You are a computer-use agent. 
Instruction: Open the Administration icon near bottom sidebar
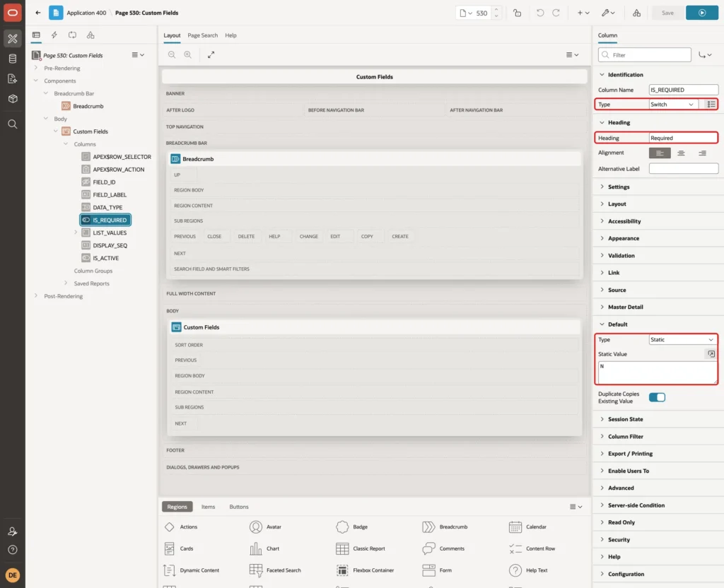[x=13, y=531]
